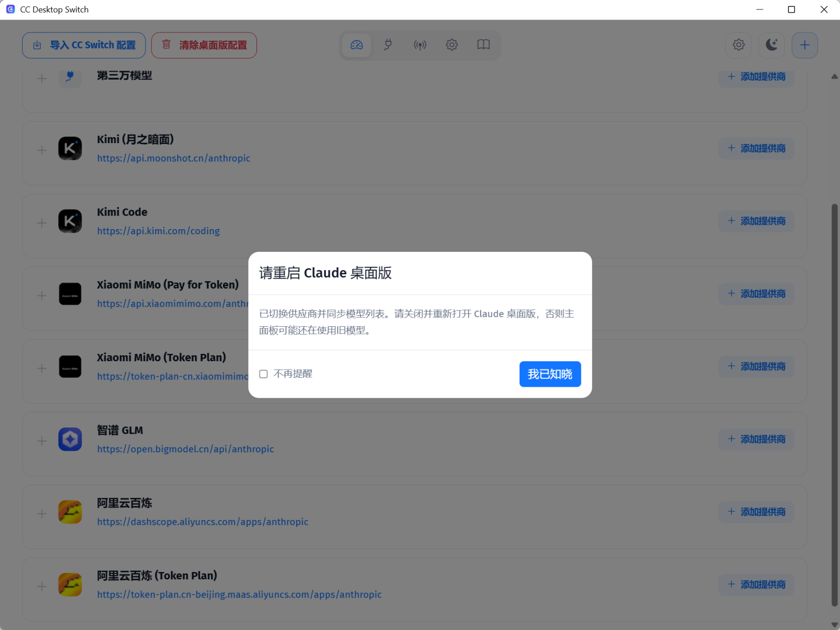Open the gear settings tab in center toolbar
The image size is (840, 630).
point(452,45)
